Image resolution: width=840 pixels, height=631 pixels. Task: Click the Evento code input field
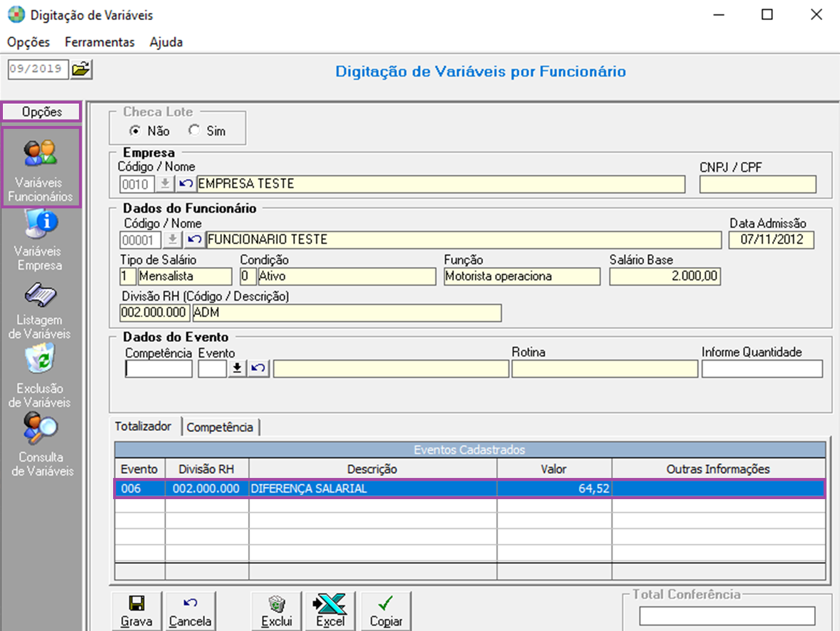(212, 368)
